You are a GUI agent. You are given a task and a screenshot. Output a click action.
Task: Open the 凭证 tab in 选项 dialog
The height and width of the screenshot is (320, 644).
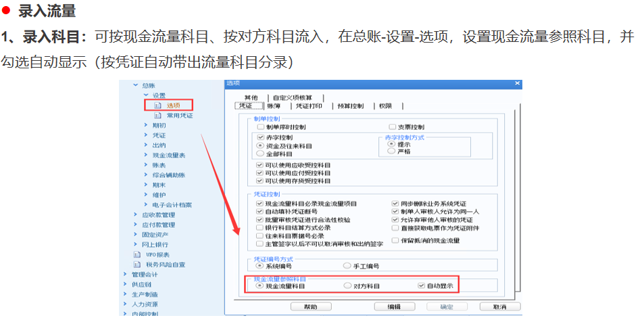[x=249, y=106]
